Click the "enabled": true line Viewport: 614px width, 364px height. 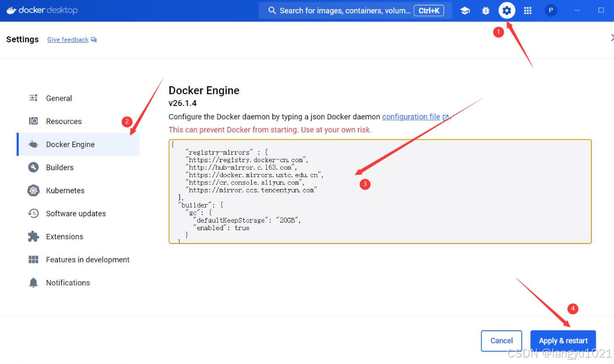(x=221, y=228)
